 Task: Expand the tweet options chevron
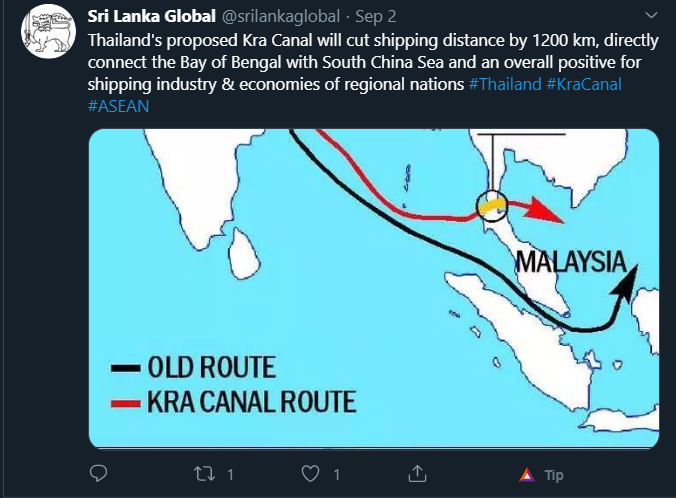(651, 16)
